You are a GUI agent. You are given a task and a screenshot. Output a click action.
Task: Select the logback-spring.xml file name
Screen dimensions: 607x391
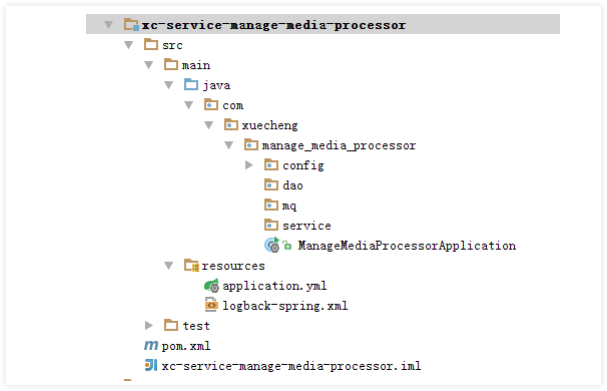pos(285,306)
